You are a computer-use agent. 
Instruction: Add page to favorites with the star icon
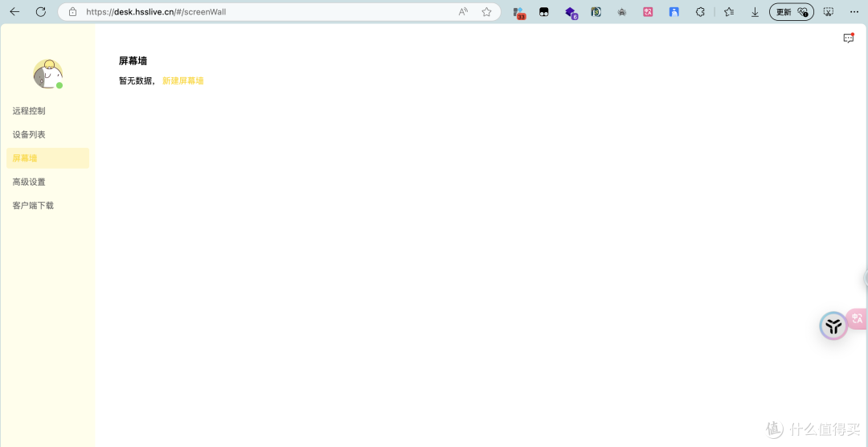point(486,11)
